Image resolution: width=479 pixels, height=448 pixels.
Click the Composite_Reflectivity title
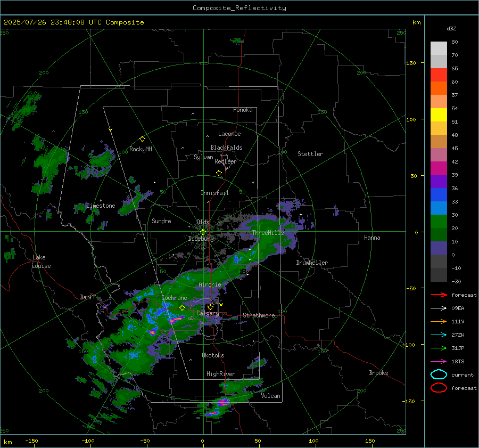click(x=239, y=8)
